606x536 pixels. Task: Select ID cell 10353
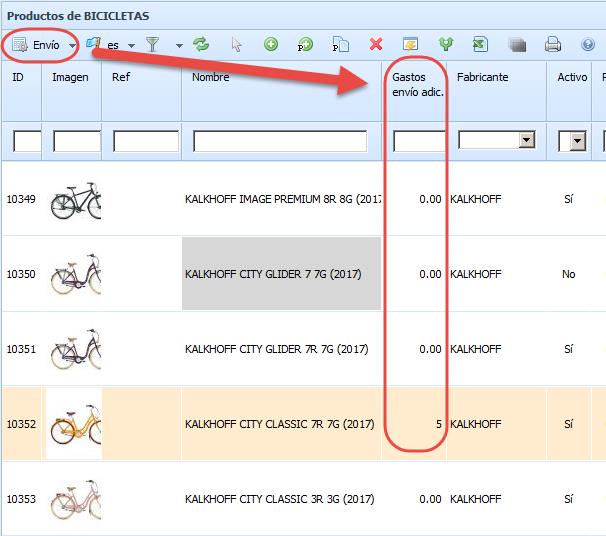pos(21,499)
